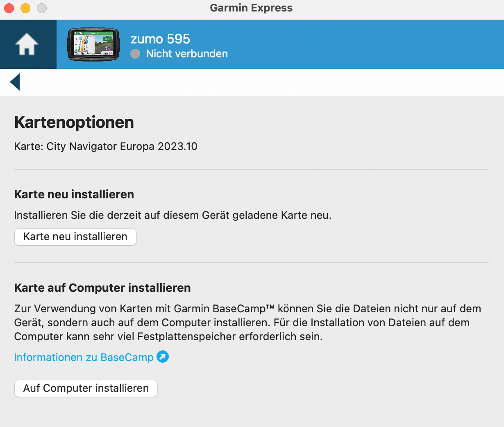Minimize the window with the yellow button

tap(25, 8)
